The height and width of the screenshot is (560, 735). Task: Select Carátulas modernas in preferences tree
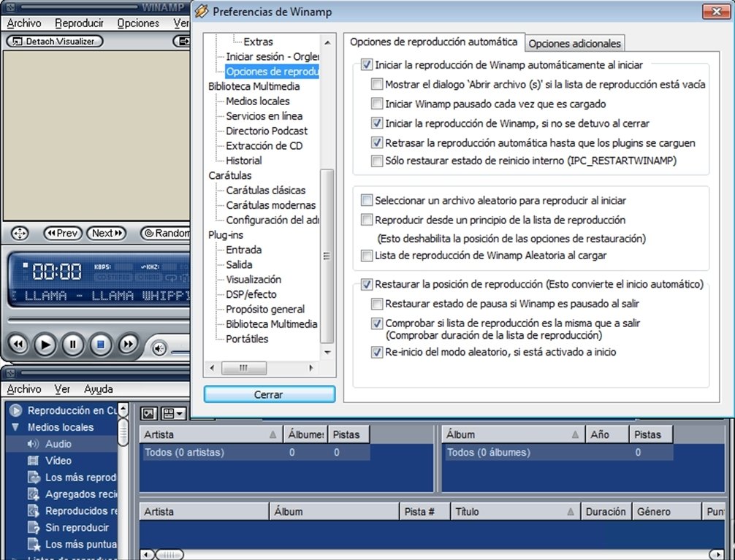(271, 205)
